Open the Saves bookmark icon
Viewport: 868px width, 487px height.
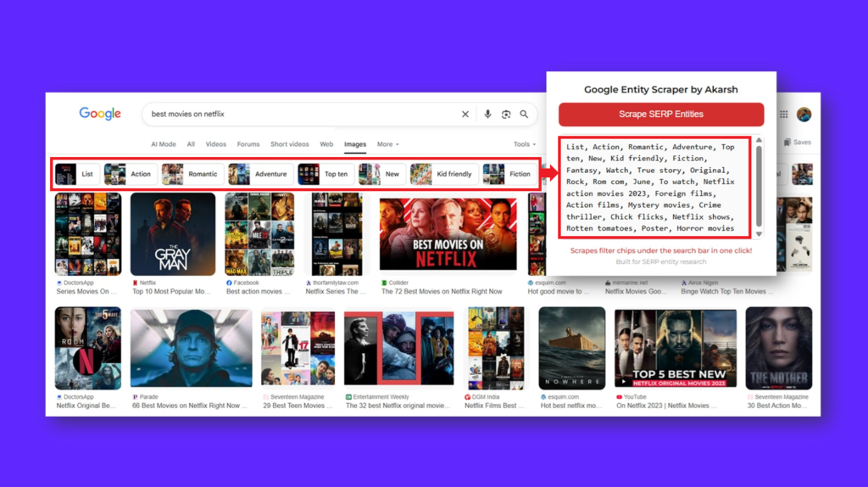798,143
